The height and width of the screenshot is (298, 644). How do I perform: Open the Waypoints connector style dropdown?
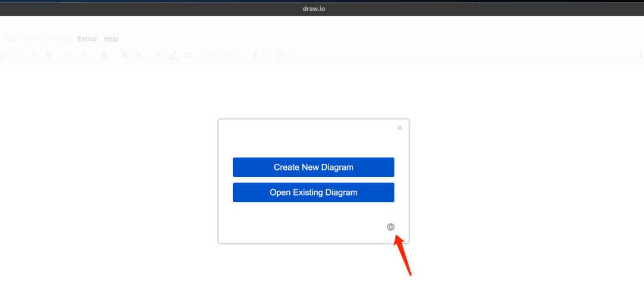tap(233, 55)
